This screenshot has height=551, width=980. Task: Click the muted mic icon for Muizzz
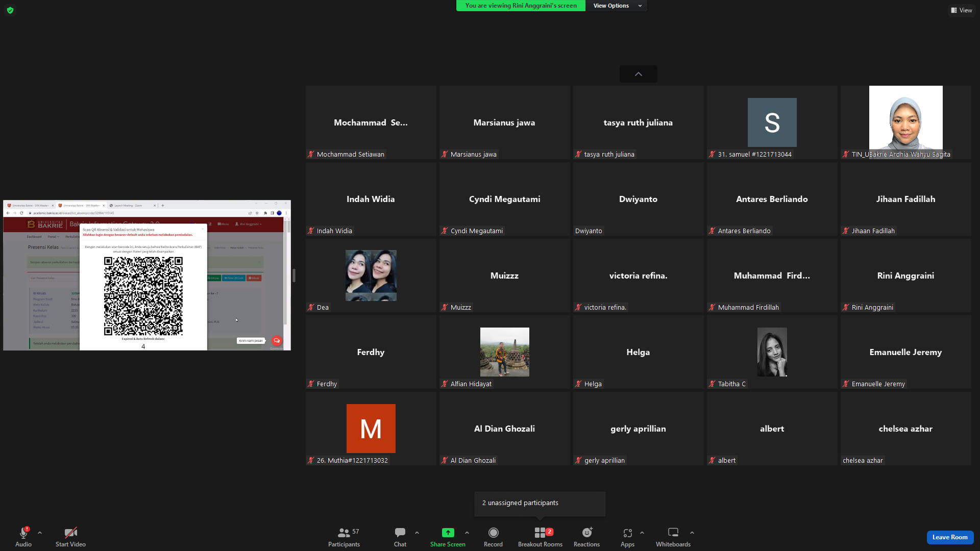pyautogui.click(x=445, y=307)
